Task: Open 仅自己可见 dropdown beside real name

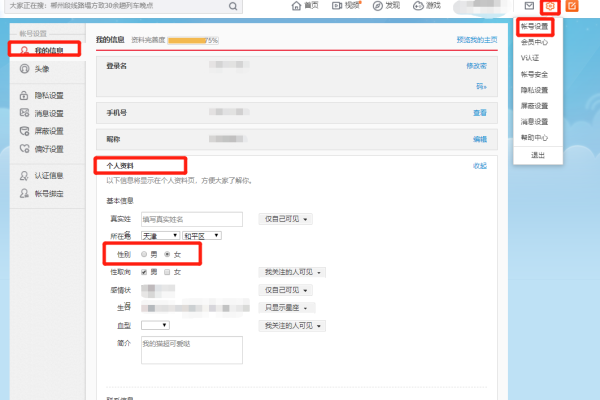Action: pyautogui.click(x=285, y=219)
